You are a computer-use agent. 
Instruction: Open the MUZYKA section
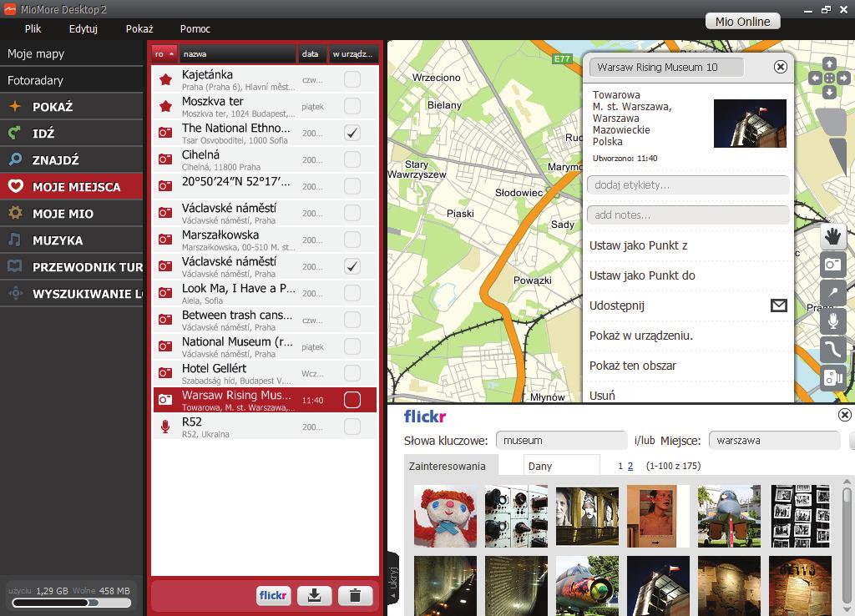72,240
